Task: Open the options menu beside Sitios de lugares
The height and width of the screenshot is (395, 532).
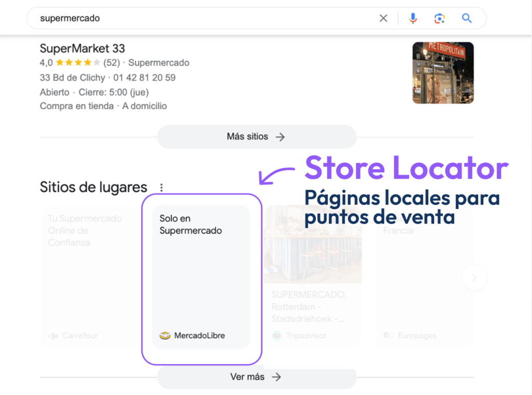Action: click(x=162, y=188)
